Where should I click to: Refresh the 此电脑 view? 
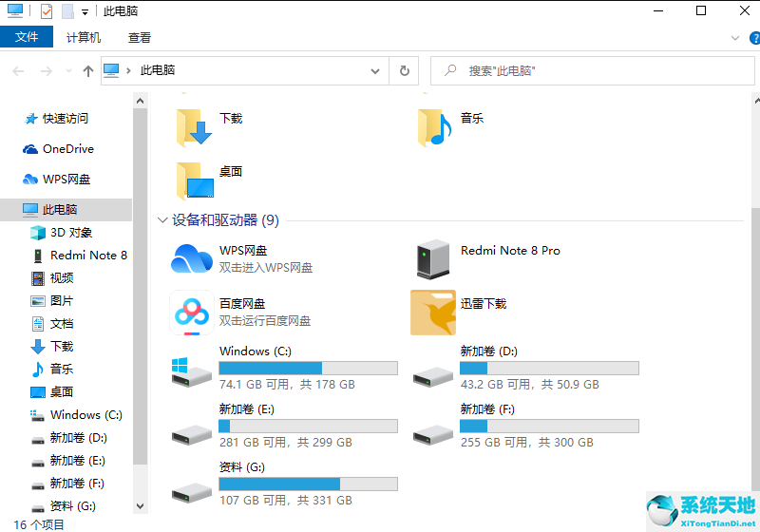coord(405,71)
